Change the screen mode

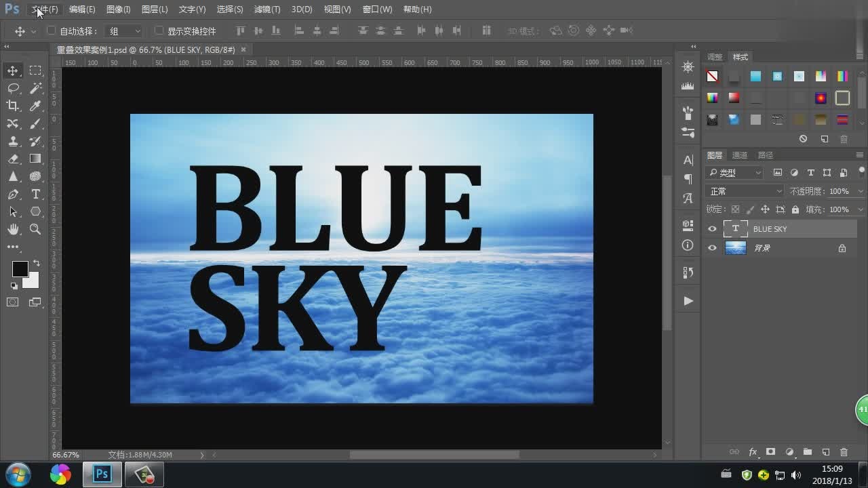(x=35, y=302)
